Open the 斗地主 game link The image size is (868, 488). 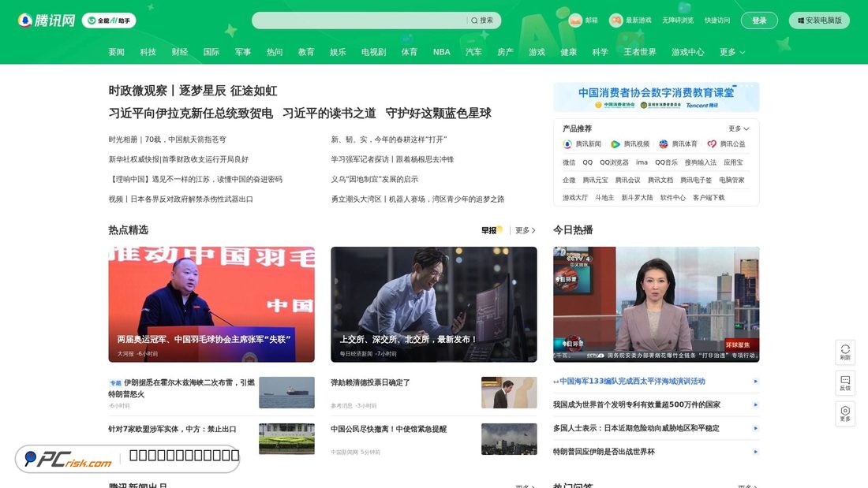pos(604,198)
